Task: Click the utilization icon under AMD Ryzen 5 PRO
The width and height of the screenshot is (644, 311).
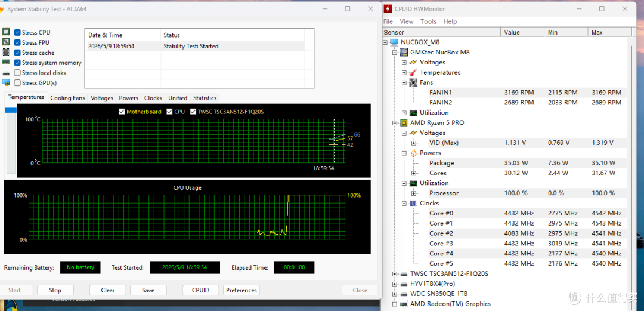Action: pos(414,183)
